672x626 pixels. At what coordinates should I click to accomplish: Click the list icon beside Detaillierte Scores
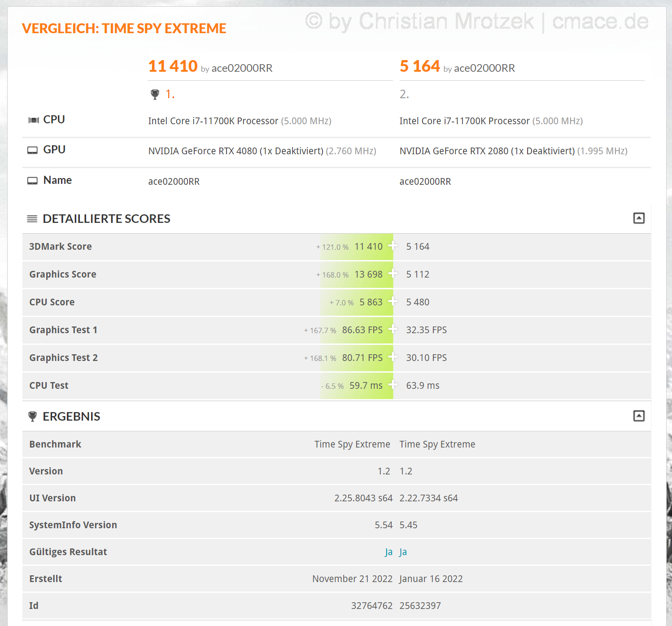coord(32,219)
